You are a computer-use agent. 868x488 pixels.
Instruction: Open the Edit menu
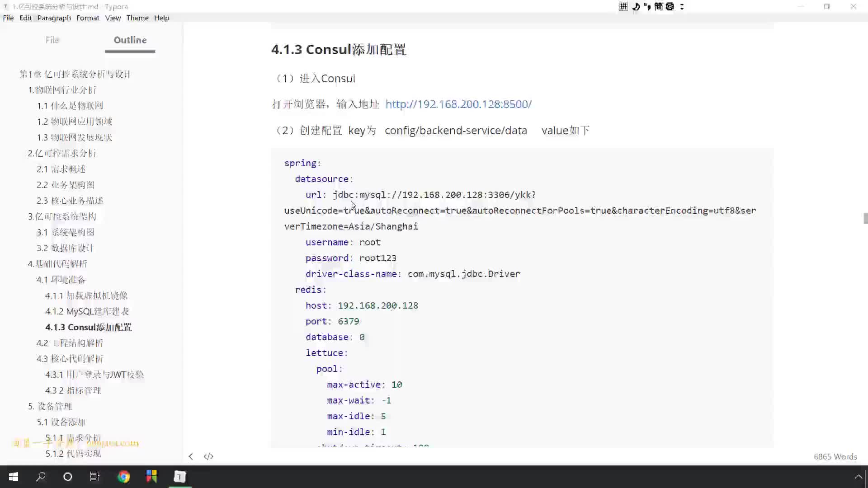pyautogui.click(x=25, y=18)
